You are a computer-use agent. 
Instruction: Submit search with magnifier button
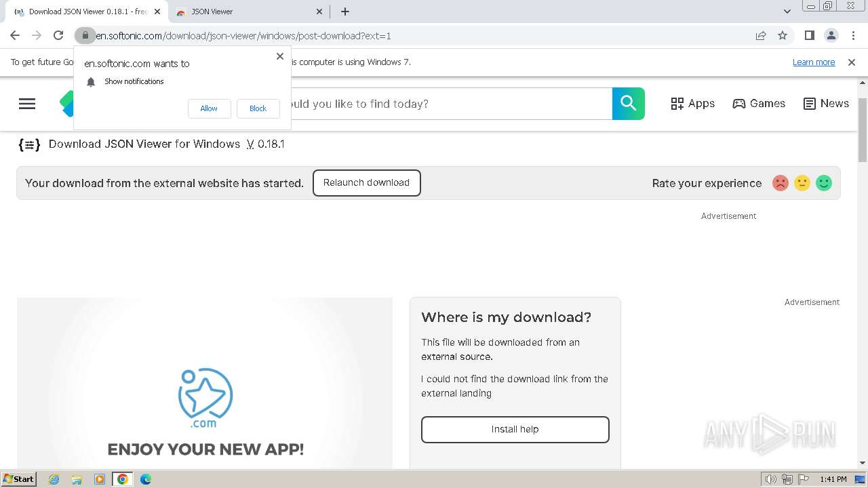pyautogui.click(x=629, y=104)
